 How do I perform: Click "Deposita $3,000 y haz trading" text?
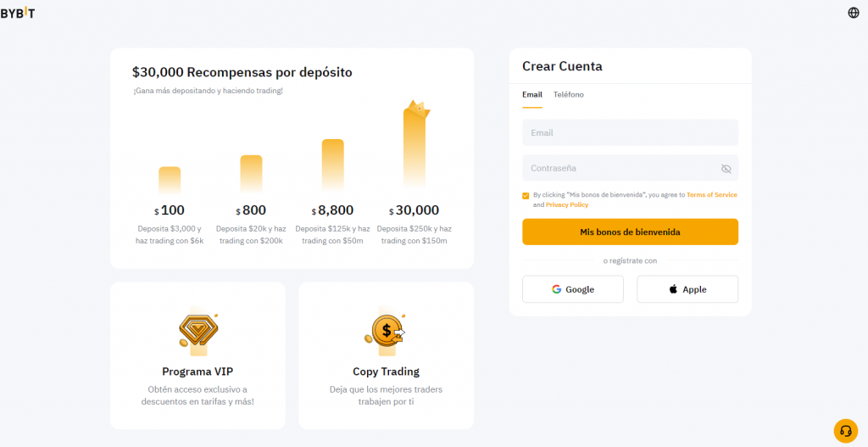[170, 235]
